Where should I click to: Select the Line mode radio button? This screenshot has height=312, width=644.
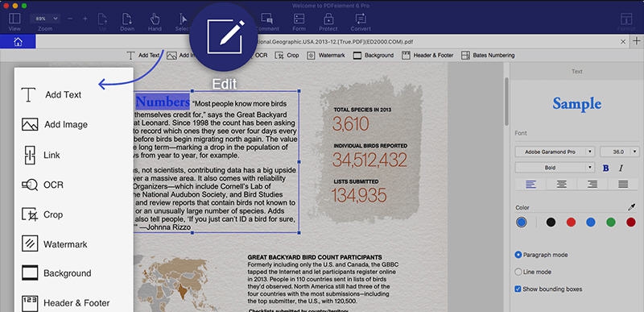tap(518, 272)
